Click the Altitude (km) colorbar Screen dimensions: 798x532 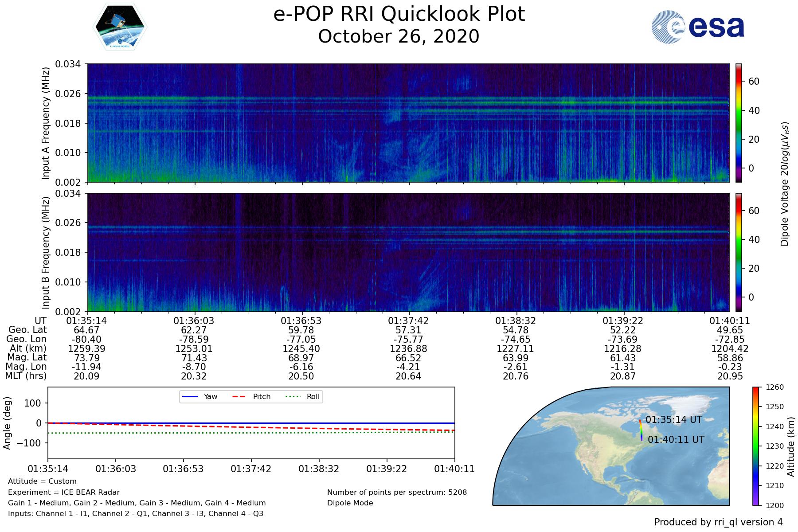coord(756,446)
